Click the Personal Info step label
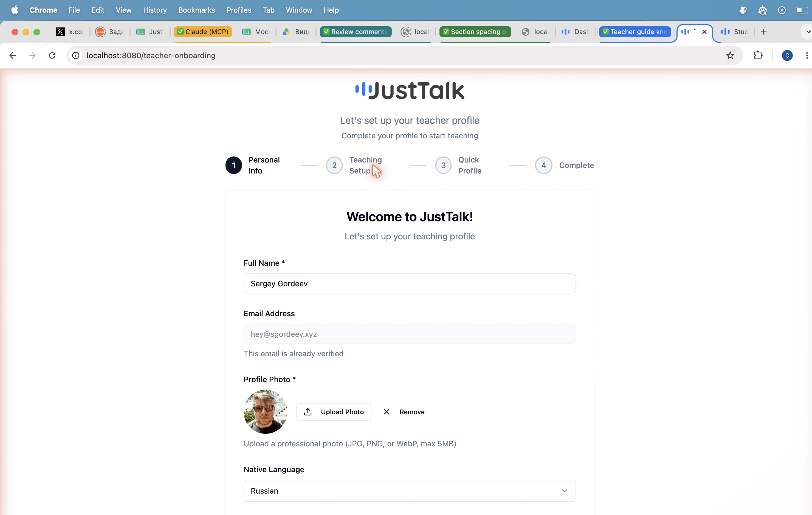The width and height of the screenshot is (812, 515). 264,165
